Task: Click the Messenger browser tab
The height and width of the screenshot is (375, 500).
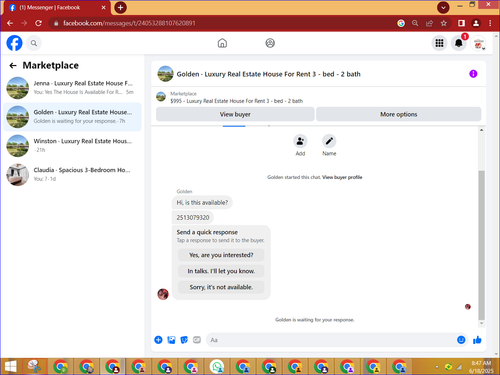Action: 57,7
